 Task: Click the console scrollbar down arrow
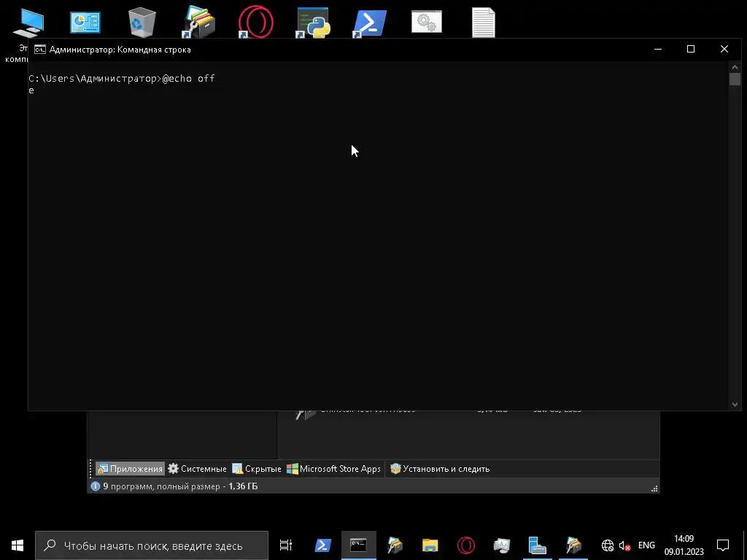[x=735, y=405]
